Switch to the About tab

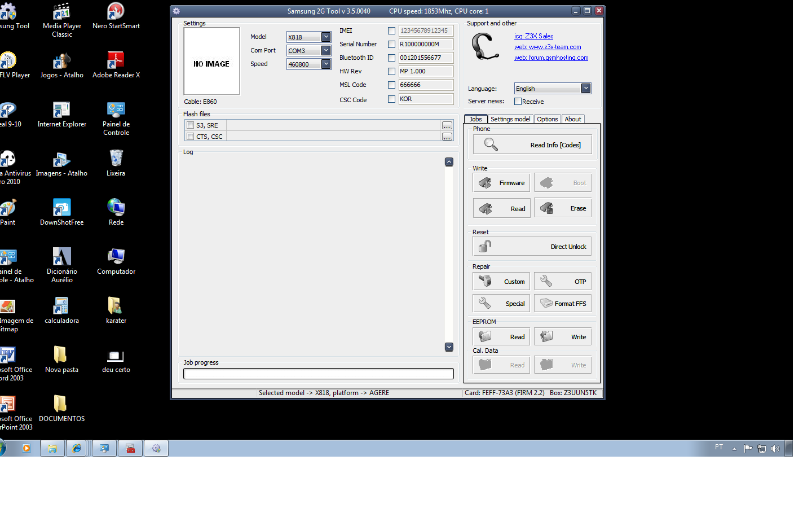[573, 119]
